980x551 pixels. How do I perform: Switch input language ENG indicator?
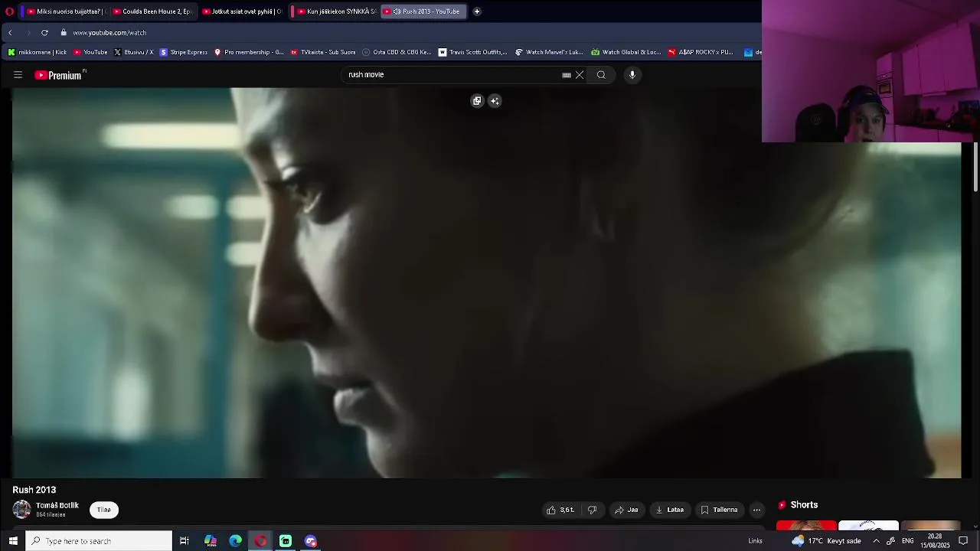click(908, 541)
